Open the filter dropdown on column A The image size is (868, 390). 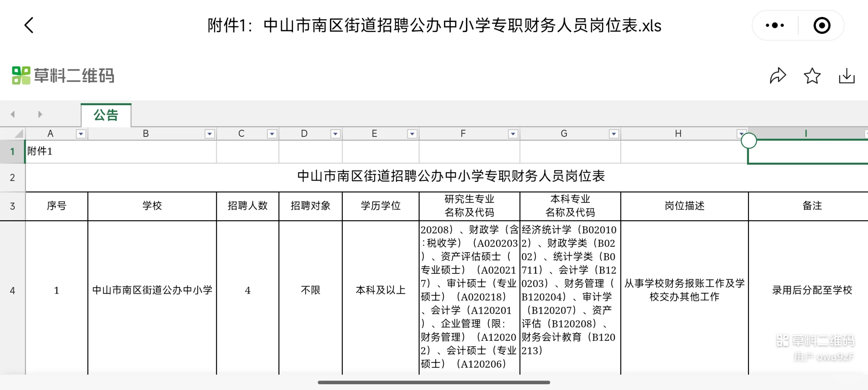(80, 133)
